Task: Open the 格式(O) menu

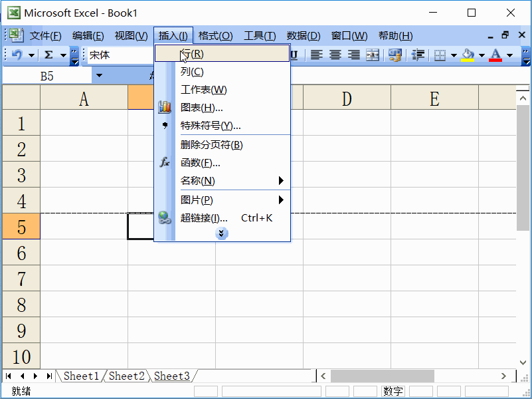Action: [x=215, y=36]
